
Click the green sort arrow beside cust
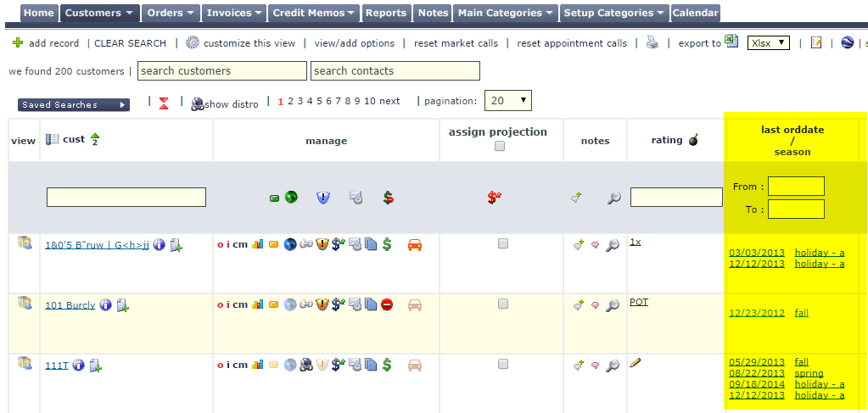(95, 139)
